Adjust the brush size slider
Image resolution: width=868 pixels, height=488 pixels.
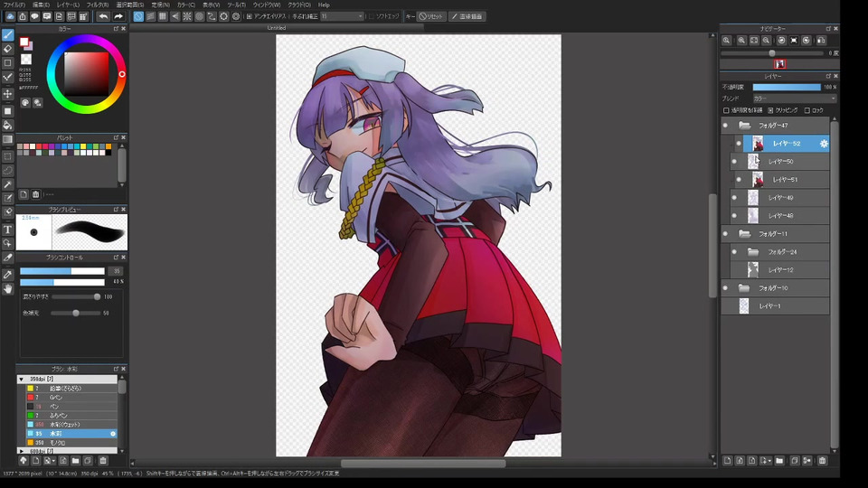tap(62, 271)
